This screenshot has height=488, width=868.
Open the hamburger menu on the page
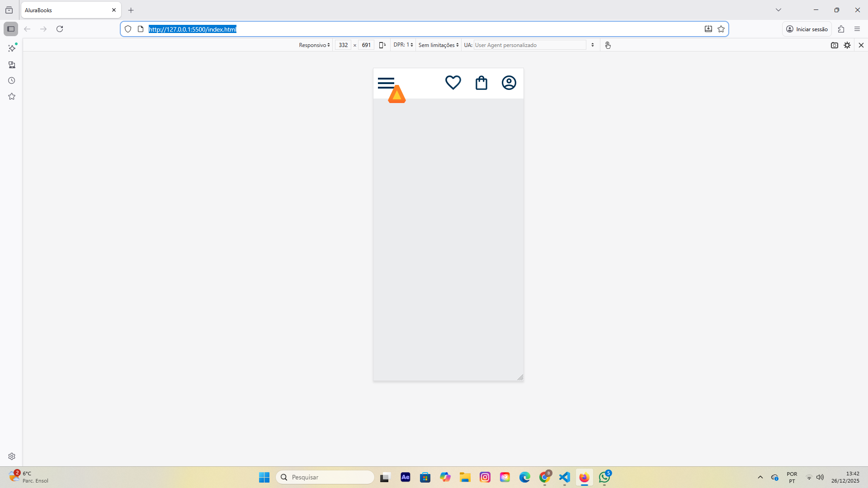point(386,83)
